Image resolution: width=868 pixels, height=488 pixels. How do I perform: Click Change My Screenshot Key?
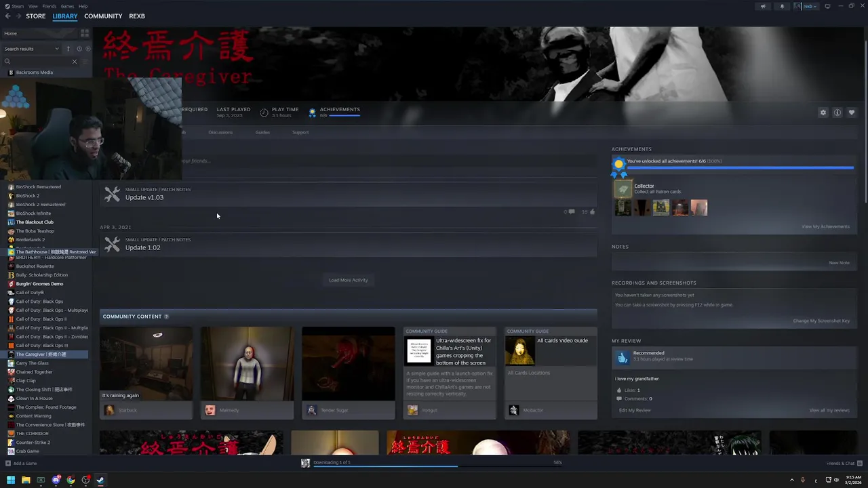(x=821, y=321)
